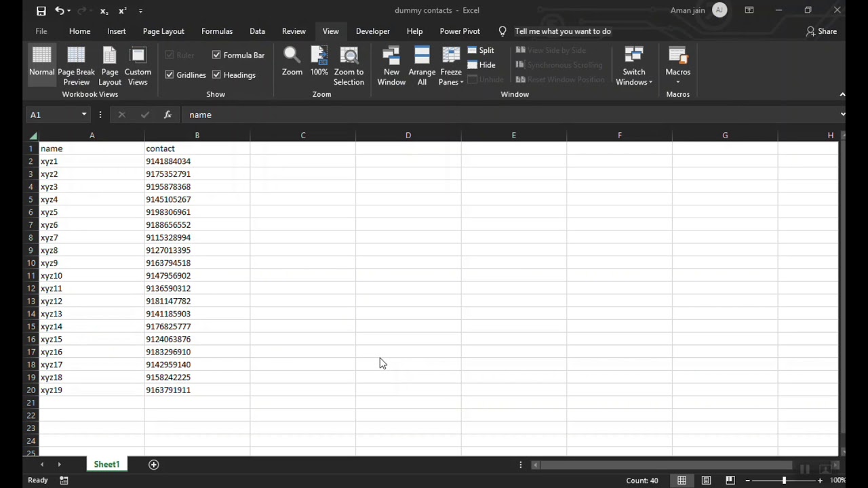Open the Macros dropdown

[677, 66]
